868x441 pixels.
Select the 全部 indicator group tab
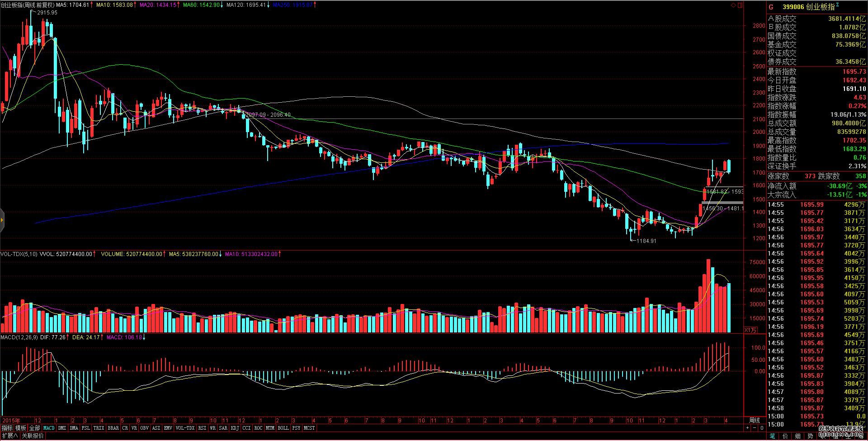tap(35, 428)
